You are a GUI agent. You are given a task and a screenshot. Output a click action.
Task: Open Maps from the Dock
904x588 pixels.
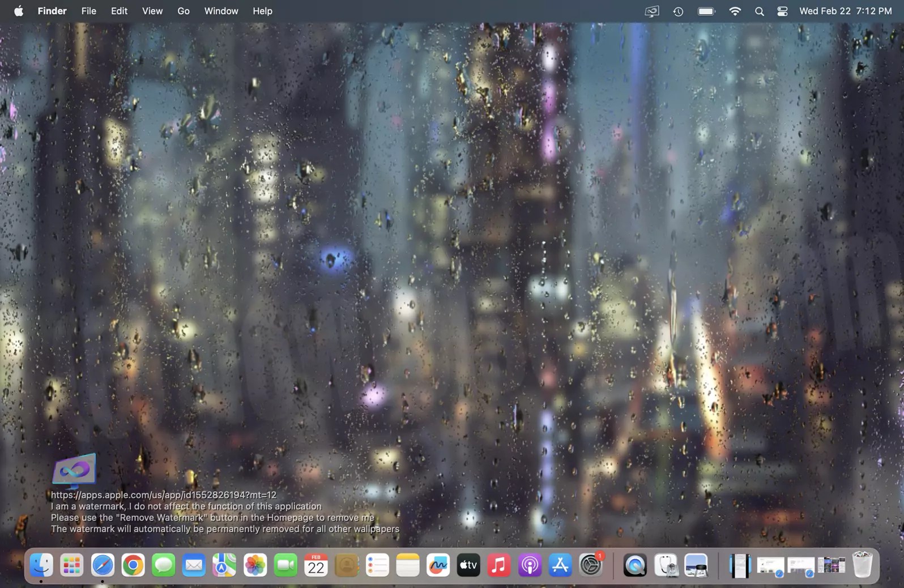tap(224, 565)
